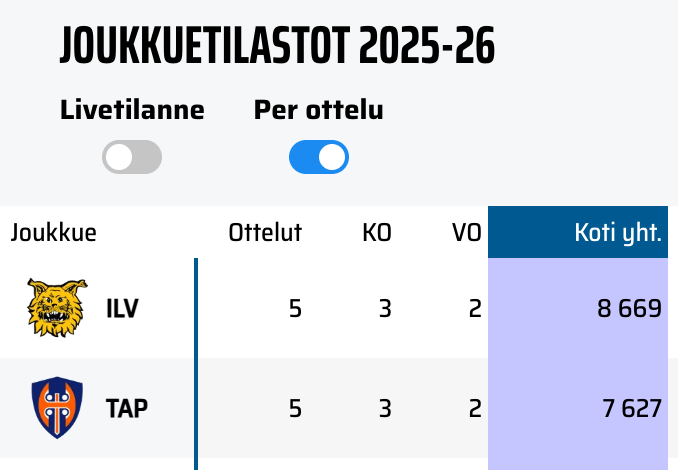The width and height of the screenshot is (678, 470).
Task: Open the TAP team link
Action: coord(127,408)
